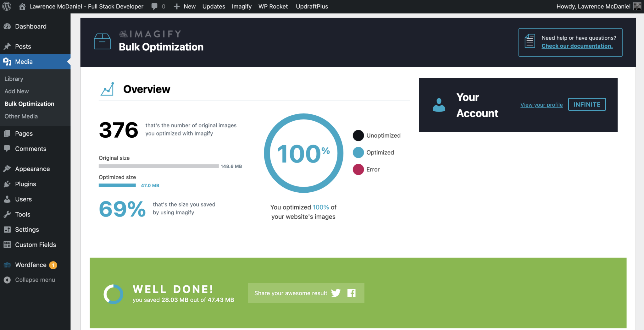Visit the site name link in admin bar
The height and width of the screenshot is (330, 644).
tap(86, 6)
